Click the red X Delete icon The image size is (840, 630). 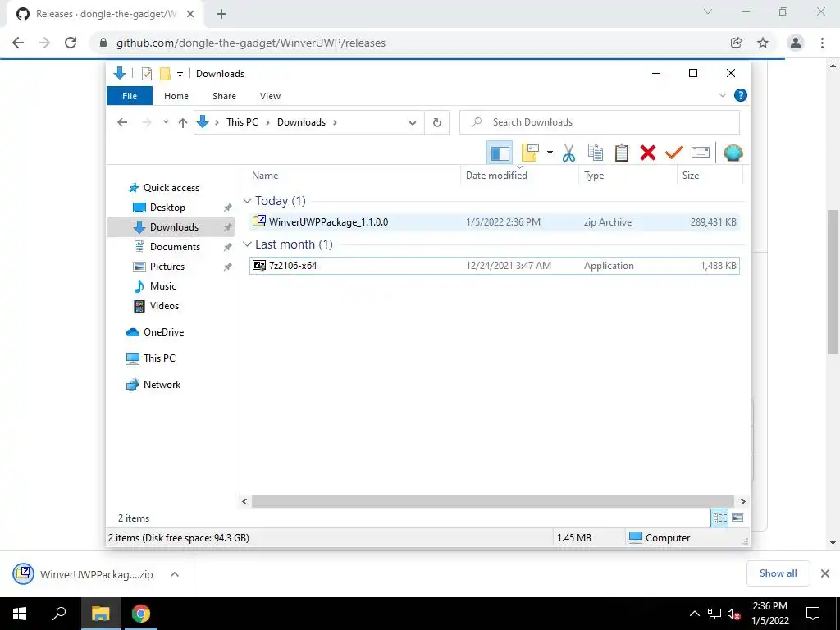click(648, 153)
